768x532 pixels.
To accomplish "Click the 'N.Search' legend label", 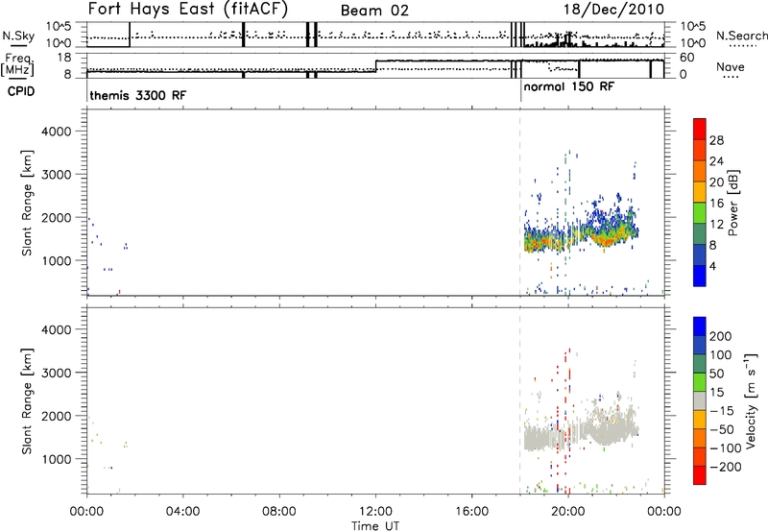I will click(x=742, y=36).
